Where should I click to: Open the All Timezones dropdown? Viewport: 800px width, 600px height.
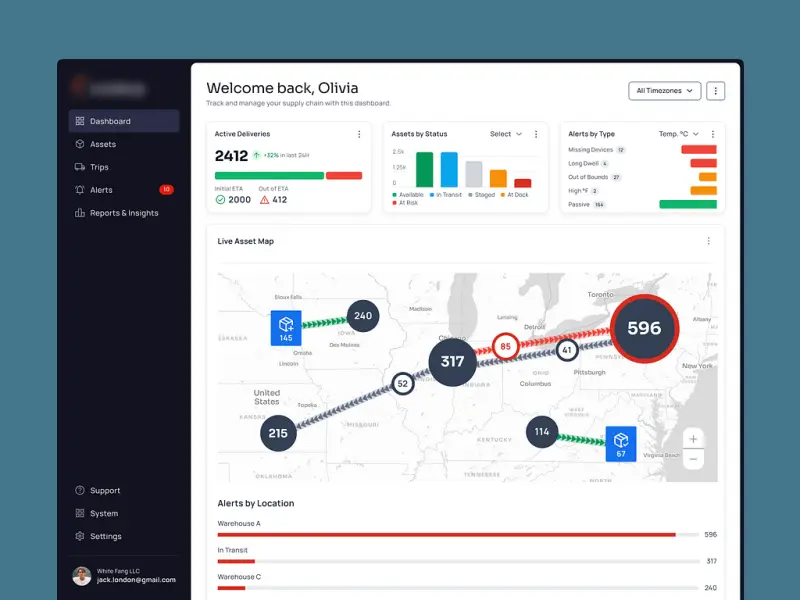(x=665, y=90)
